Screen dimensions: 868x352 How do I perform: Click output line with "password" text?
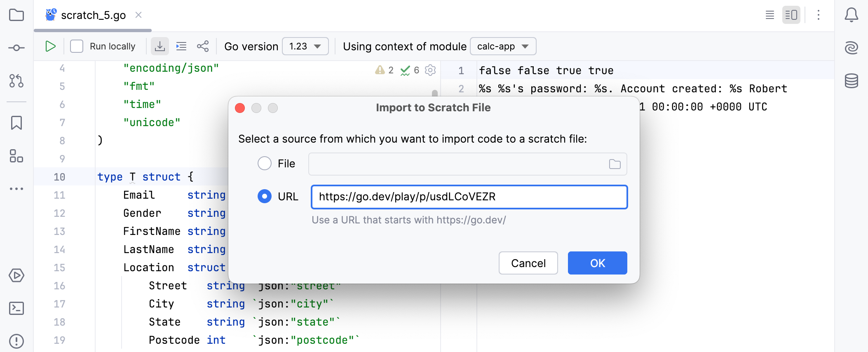(633, 89)
